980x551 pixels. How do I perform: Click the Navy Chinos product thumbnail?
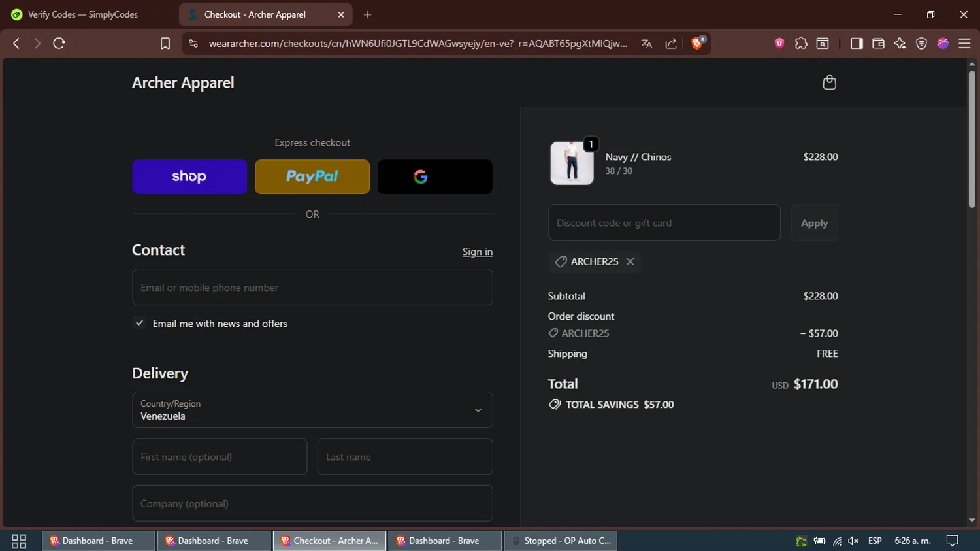tap(572, 163)
